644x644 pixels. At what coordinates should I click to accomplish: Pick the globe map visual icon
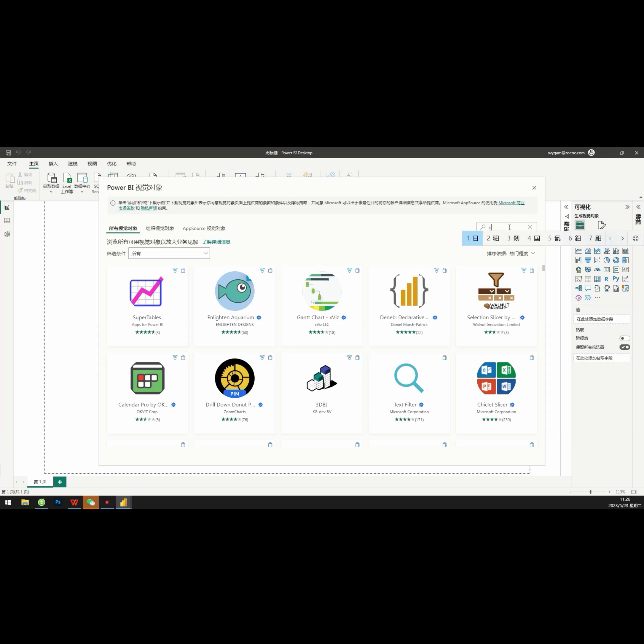[x=579, y=270]
